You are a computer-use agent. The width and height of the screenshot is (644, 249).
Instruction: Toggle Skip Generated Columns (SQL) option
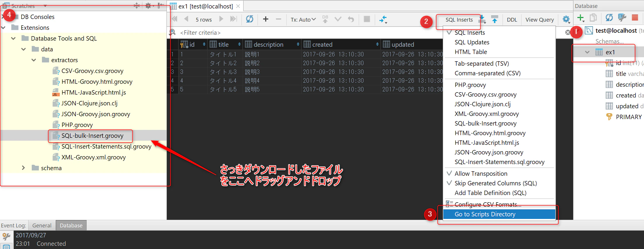[x=496, y=183]
